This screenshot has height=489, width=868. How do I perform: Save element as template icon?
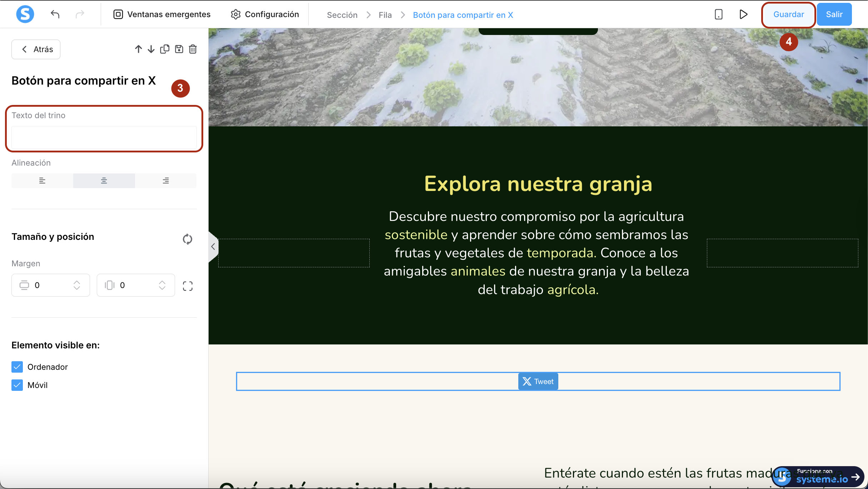(179, 49)
